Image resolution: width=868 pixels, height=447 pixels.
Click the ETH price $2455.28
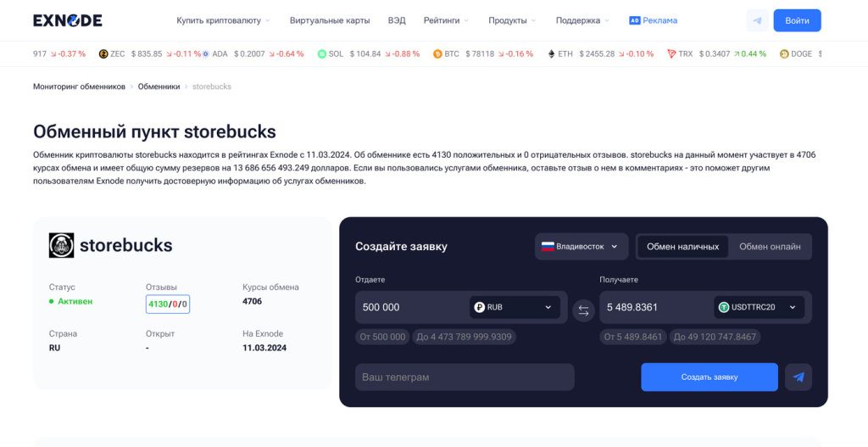tap(597, 53)
